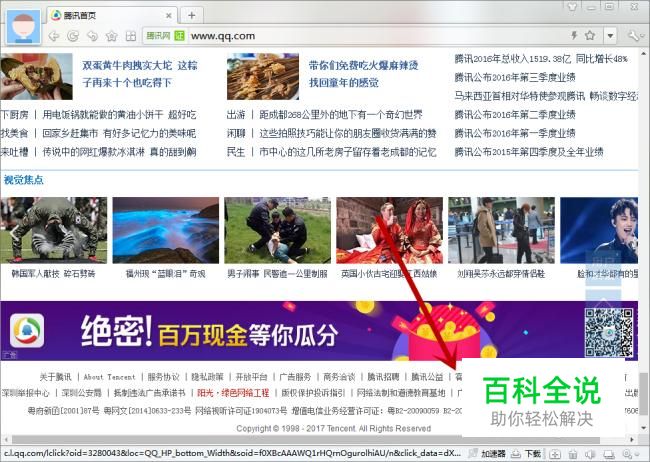Open 隐私政策 footer link
Screen dimensions: 650x462
click(207, 377)
